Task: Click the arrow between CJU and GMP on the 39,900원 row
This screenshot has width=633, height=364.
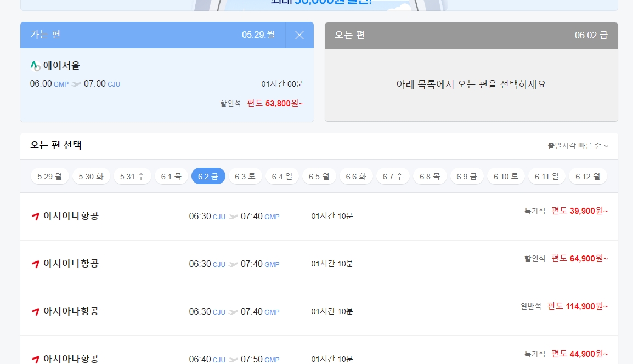Action: 234,216
